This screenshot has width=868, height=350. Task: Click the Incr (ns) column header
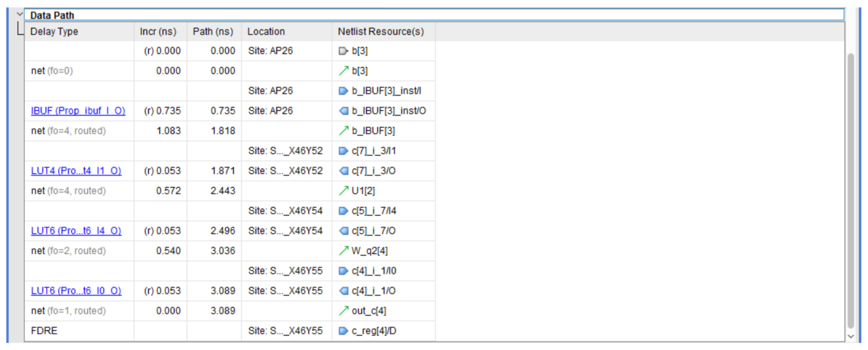tap(158, 31)
